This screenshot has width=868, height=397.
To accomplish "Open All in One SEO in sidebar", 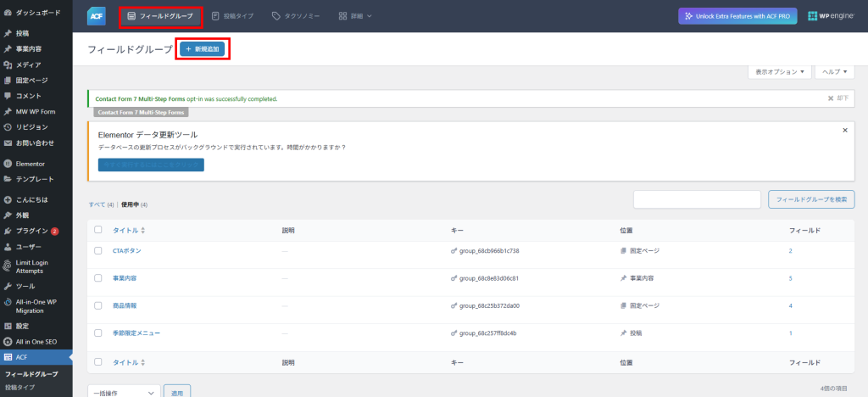I will 36,341.
